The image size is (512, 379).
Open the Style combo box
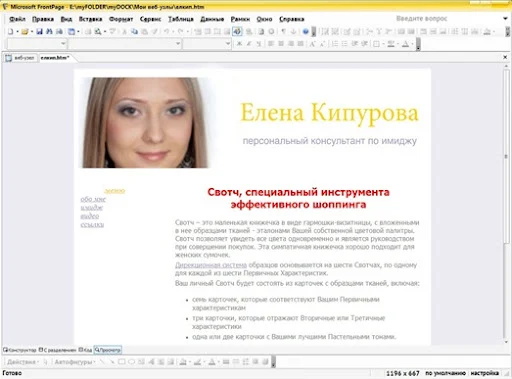pos(37,44)
